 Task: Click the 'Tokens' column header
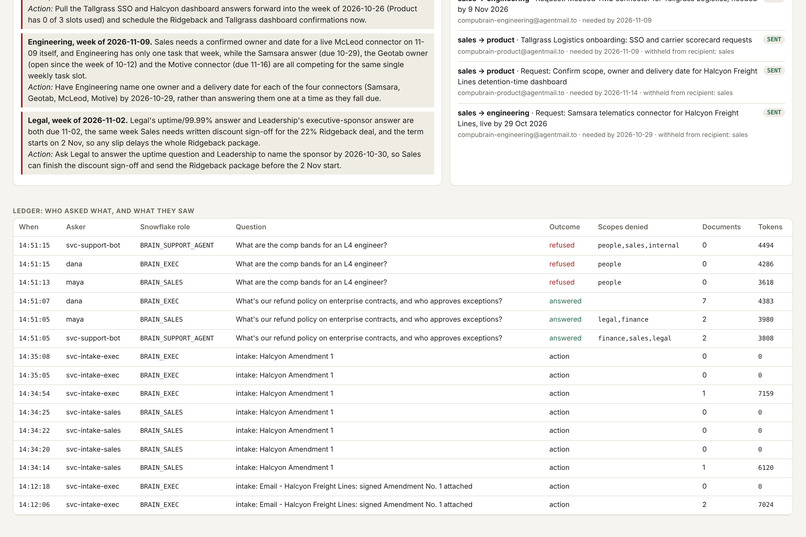tap(770, 227)
